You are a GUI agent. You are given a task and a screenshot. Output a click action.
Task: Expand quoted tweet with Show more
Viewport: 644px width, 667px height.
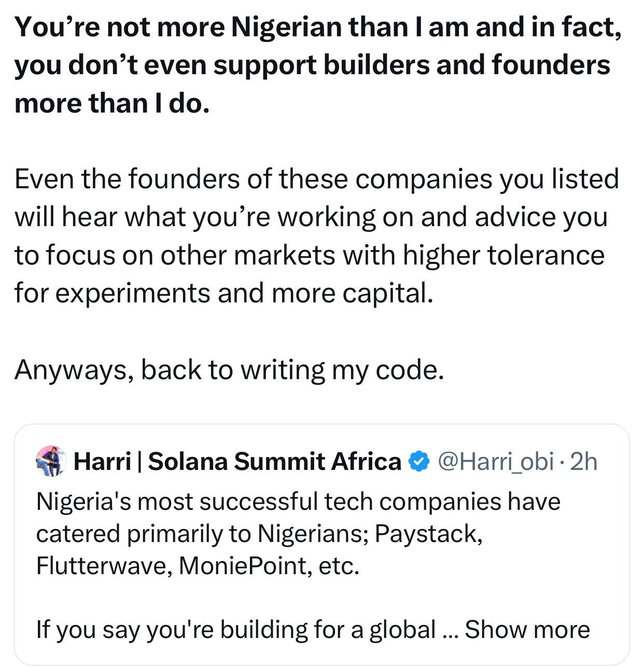[527, 630]
